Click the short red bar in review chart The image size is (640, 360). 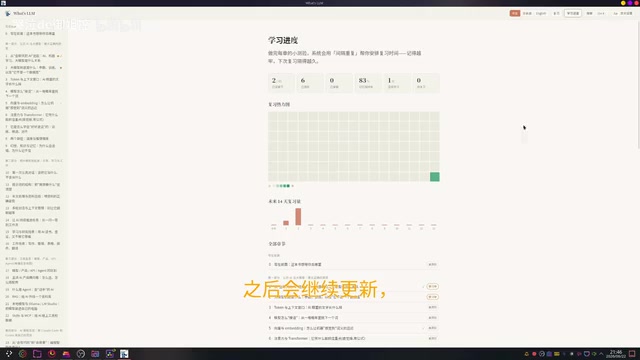tap(286, 223)
